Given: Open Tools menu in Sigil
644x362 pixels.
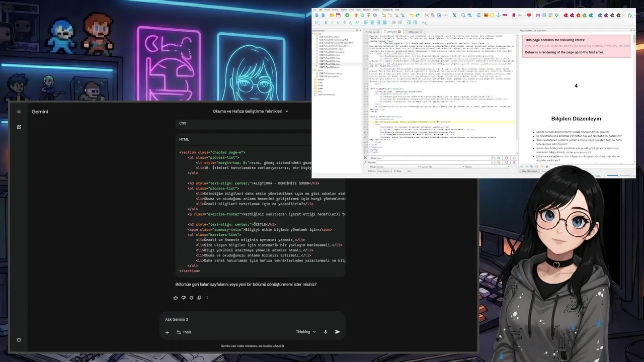Looking at the screenshot, I should click(x=352, y=10).
